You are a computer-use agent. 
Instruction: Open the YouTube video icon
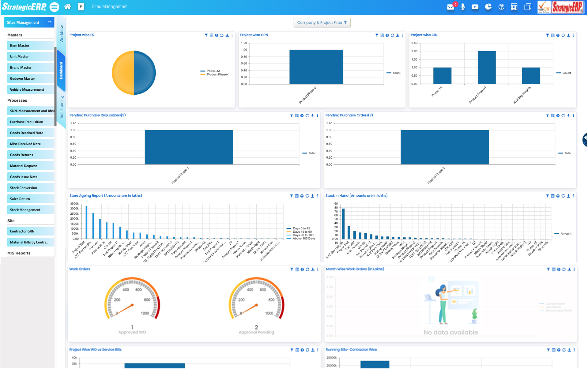pyautogui.click(x=475, y=7)
